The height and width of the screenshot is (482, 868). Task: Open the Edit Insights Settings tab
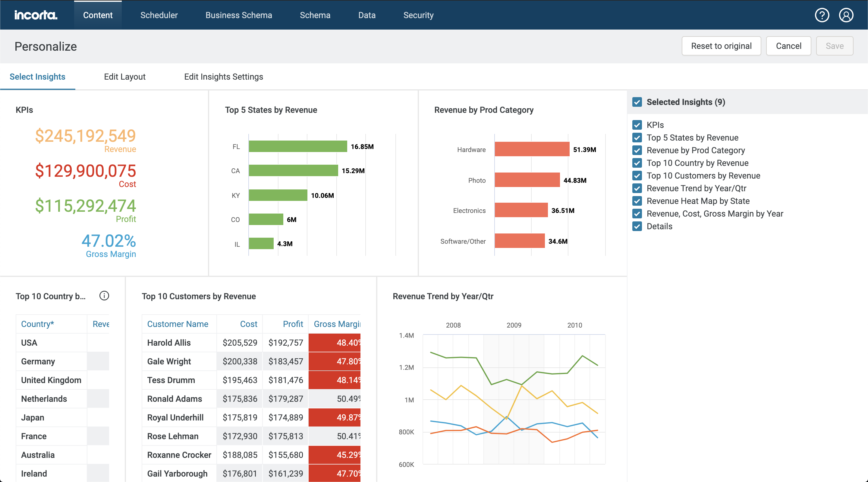223,77
